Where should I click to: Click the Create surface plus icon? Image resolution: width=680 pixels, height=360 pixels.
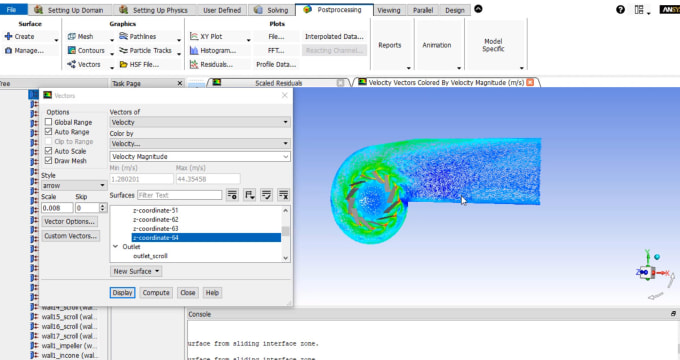point(8,37)
